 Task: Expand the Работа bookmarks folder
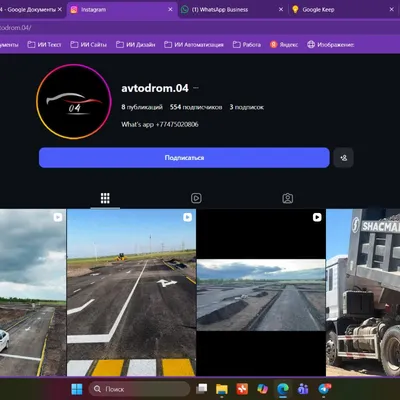point(247,44)
